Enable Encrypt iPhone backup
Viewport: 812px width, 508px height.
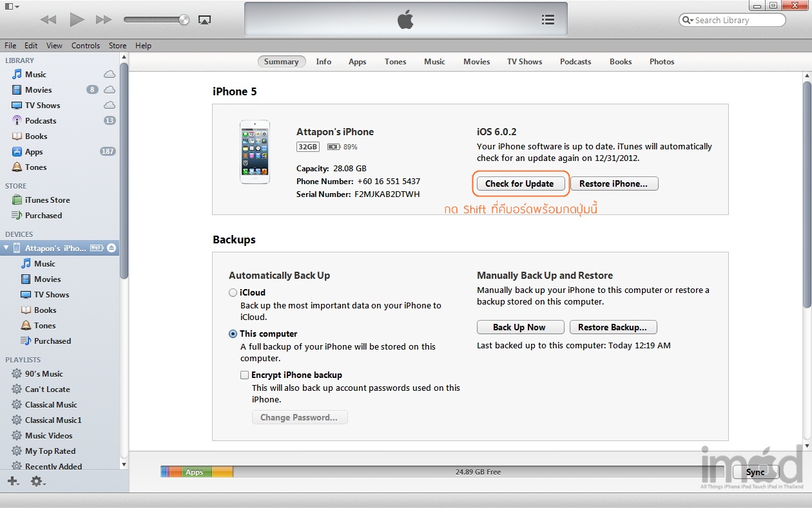[245, 375]
